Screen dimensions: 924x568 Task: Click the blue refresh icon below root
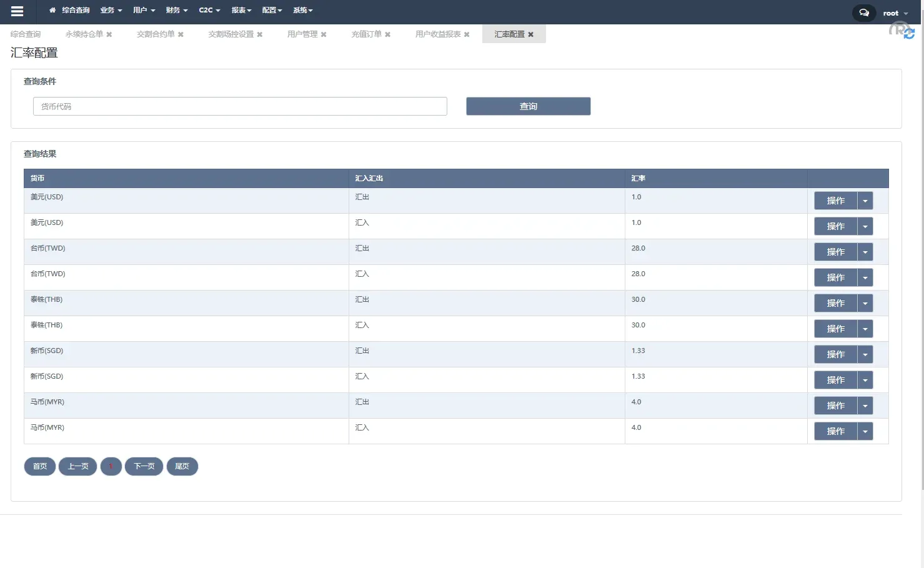point(908,33)
